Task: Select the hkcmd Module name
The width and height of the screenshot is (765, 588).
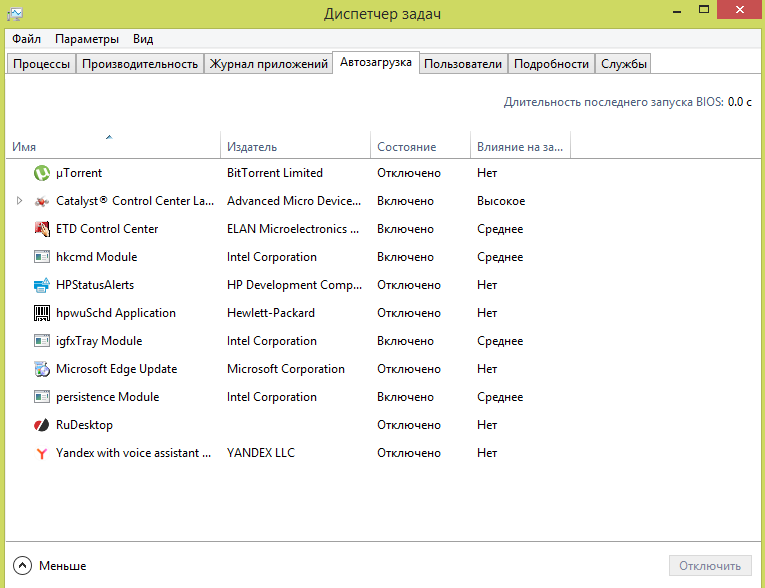Action: tap(97, 257)
